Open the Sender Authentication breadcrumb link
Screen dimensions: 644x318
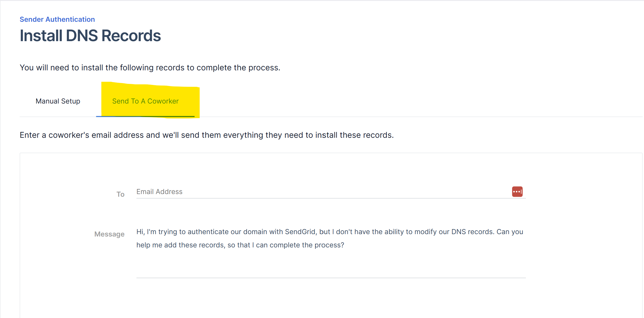click(x=57, y=19)
